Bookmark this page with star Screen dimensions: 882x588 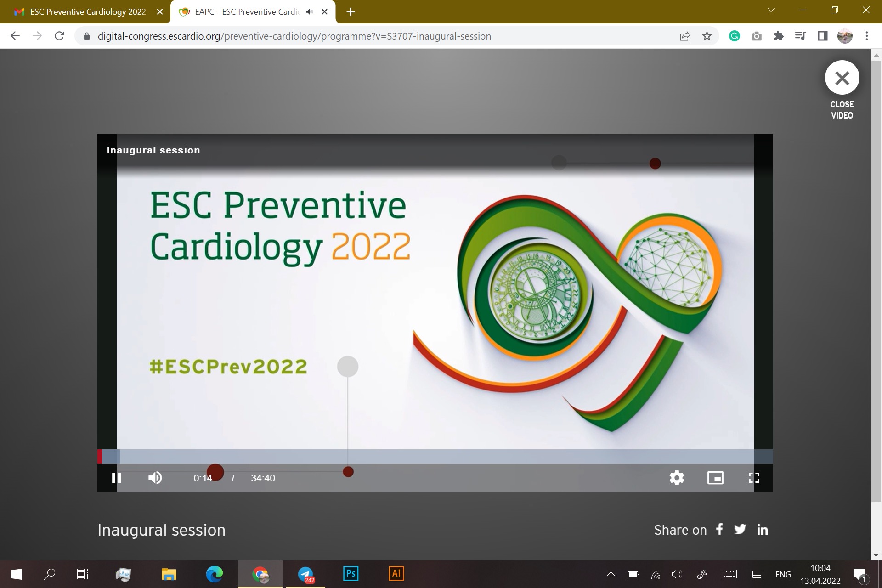pos(707,36)
